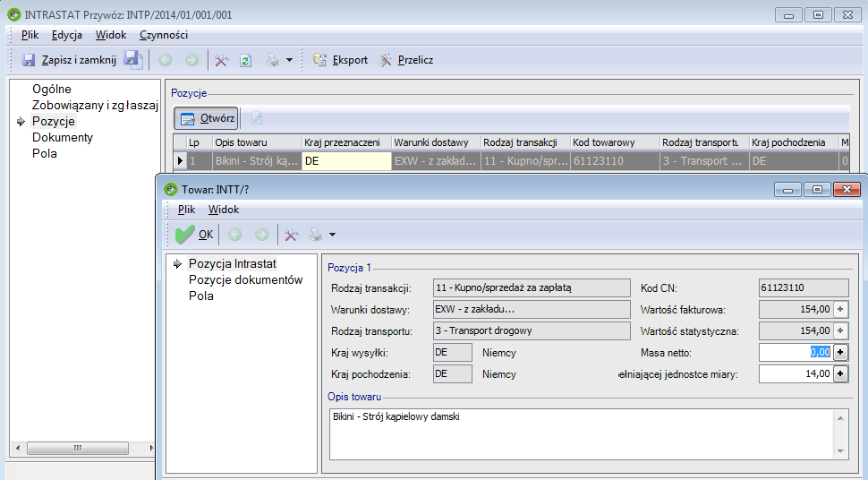Click the left arrow of the navigation scrollbar
The height and width of the screenshot is (480, 868).
tap(18, 448)
